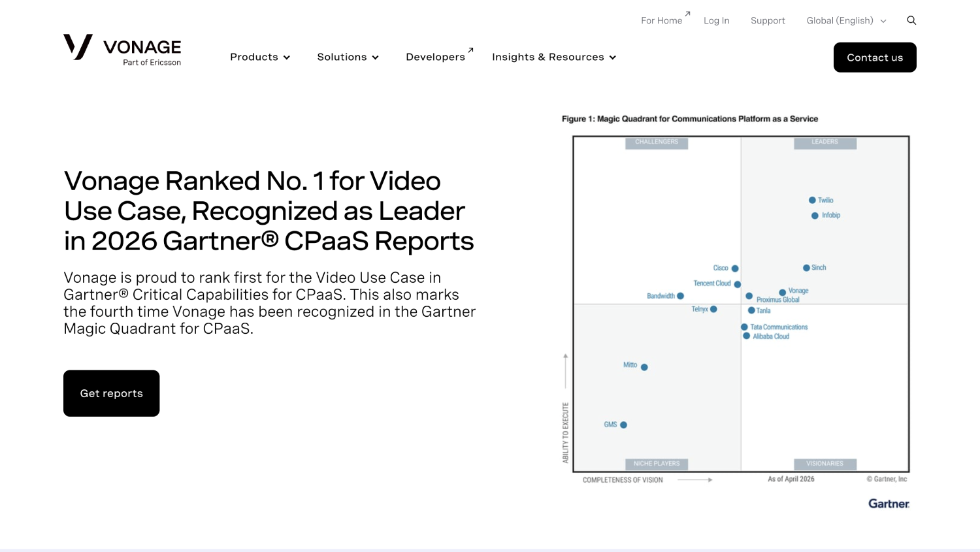Click the LEADERS quadrant label
Viewport: 980px width, 552px height.
(825, 142)
